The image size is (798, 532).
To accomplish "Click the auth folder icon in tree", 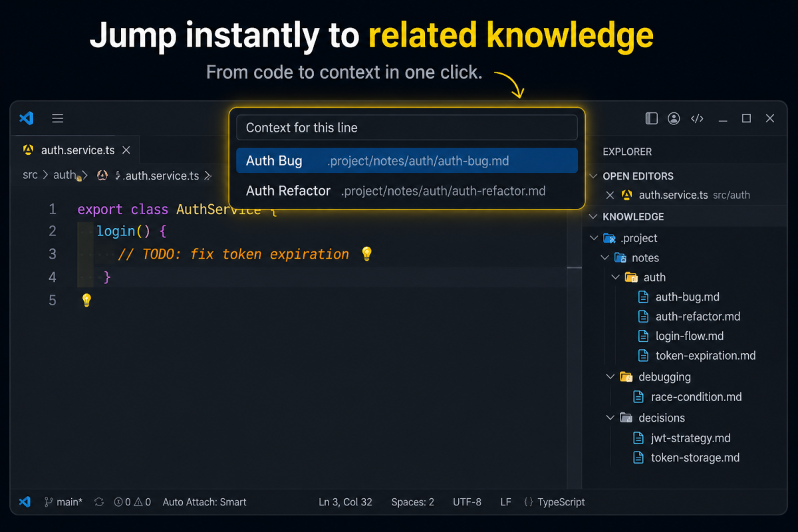I will (632, 277).
